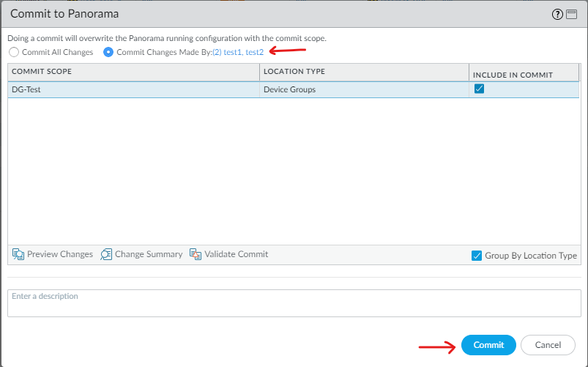Select the DG-Test commit scope row
This screenshot has height=367, width=588.
(293, 89)
